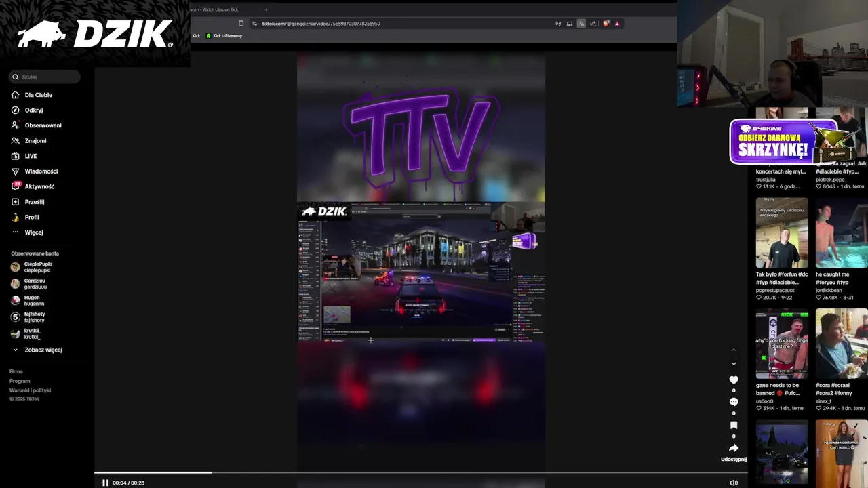The height and width of the screenshot is (488, 868).
Task: Open the poprostupaczuss username
Action: (774, 290)
